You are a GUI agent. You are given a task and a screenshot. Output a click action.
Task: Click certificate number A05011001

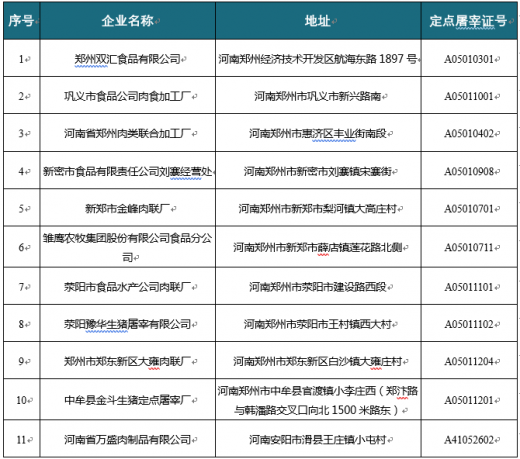pyautogui.click(x=469, y=96)
